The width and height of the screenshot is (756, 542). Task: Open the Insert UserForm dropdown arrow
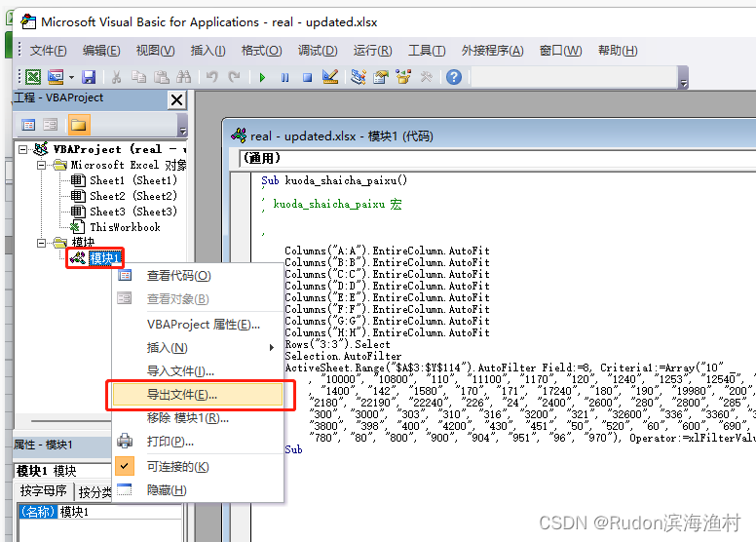pos(71,77)
